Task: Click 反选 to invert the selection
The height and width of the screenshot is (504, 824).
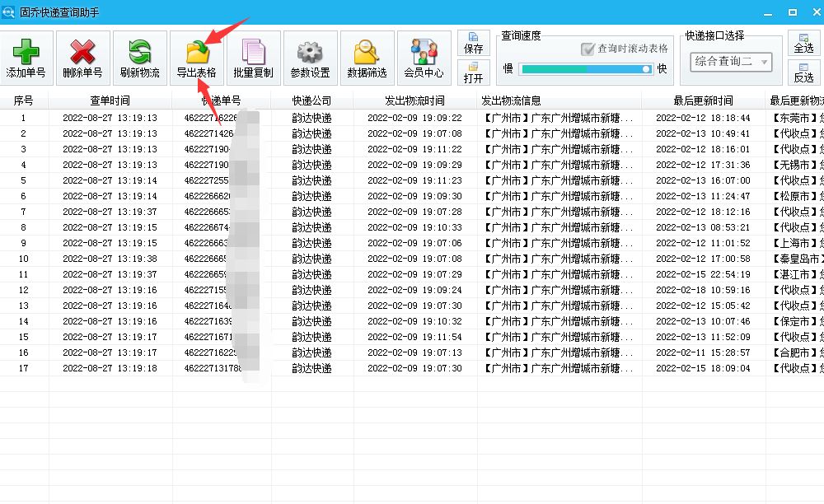Action: click(804, 76)
